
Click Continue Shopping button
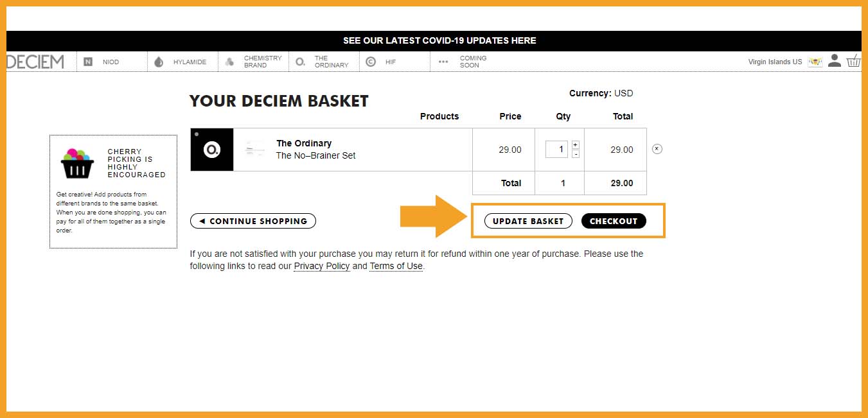[x=253, y=221]
